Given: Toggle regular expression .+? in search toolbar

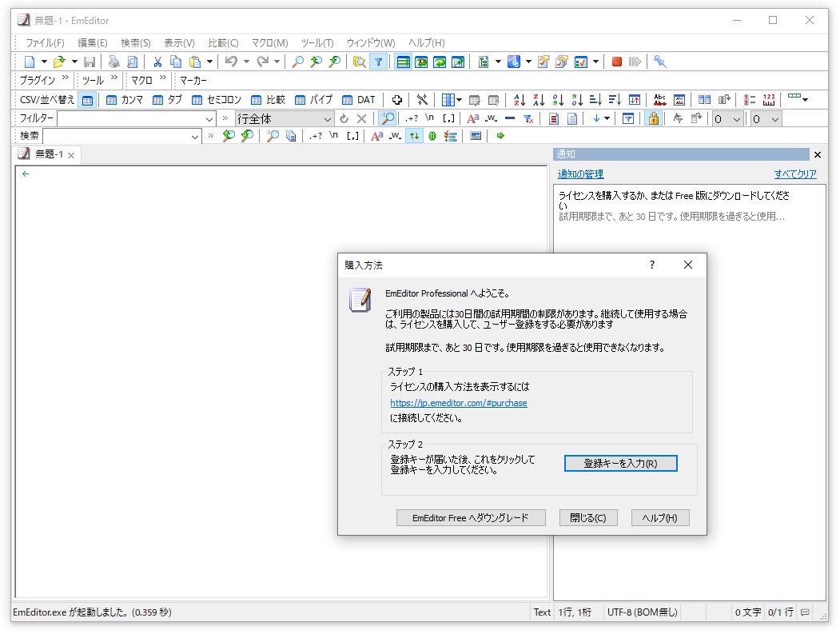Looking at the screenshot, I should (316, 136).
